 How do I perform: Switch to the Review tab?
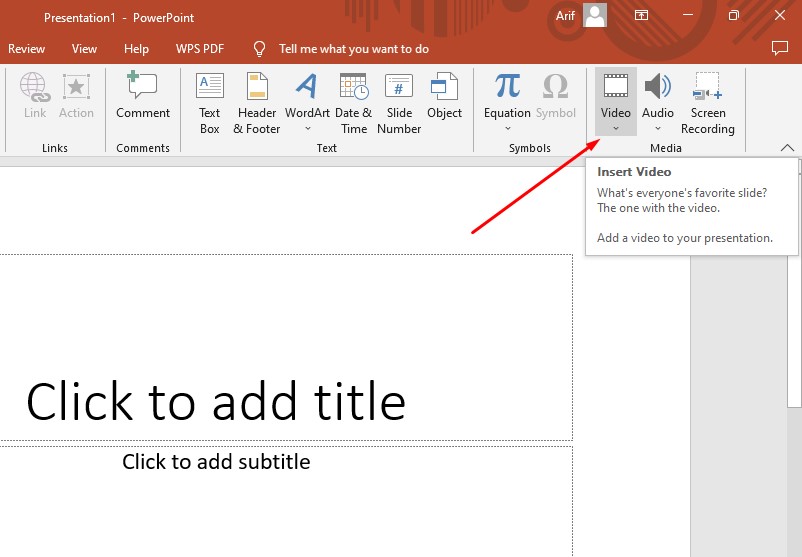click(27, 49)
